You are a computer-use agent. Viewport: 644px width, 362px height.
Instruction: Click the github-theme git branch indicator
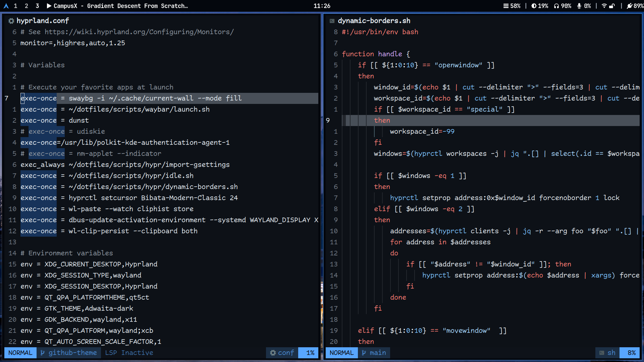[69, 353]
